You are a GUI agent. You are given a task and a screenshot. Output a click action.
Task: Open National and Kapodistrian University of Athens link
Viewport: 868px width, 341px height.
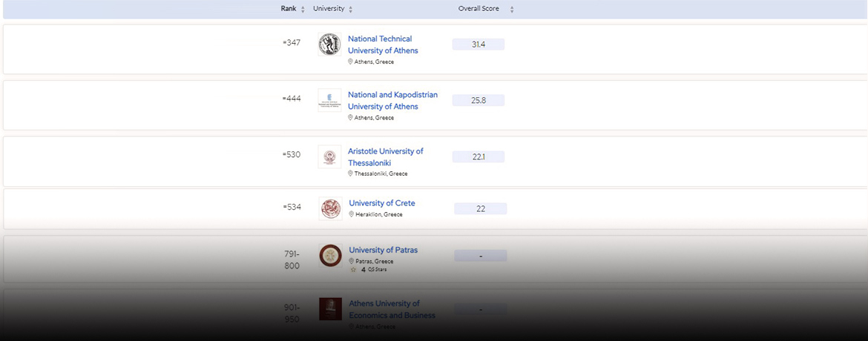(x=392, y=100)
